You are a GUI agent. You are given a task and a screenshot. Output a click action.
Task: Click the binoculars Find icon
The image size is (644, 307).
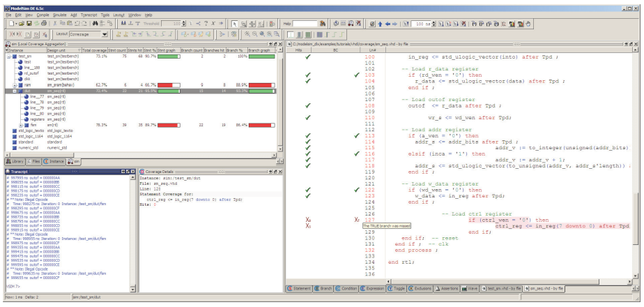coord(95,24)
